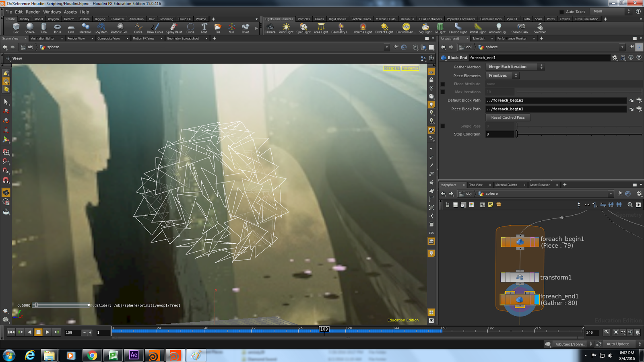The width and height of the screenshot is (644, 362).
Task: Switch to the Geometry Spreadsheet tab
Action: click(x=184, y=38)
